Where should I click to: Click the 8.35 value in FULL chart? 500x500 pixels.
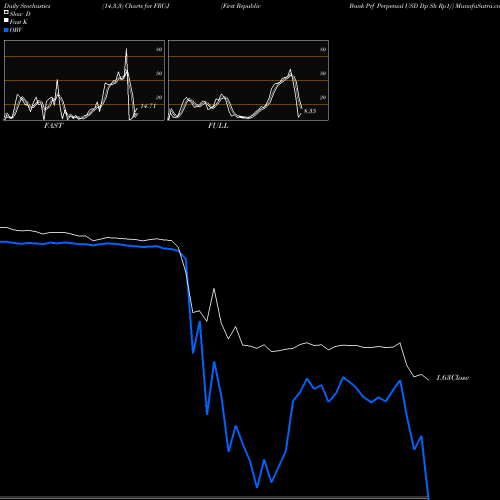310,111
